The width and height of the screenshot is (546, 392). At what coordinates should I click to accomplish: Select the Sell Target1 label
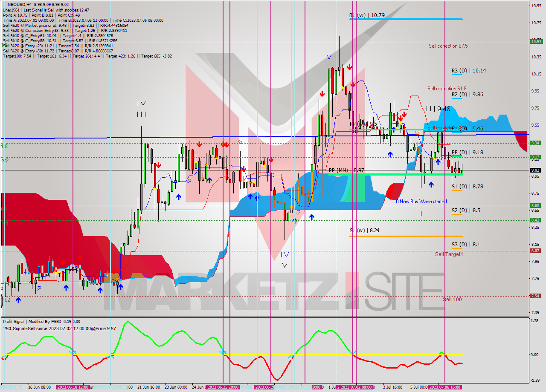tap(449, 254)
